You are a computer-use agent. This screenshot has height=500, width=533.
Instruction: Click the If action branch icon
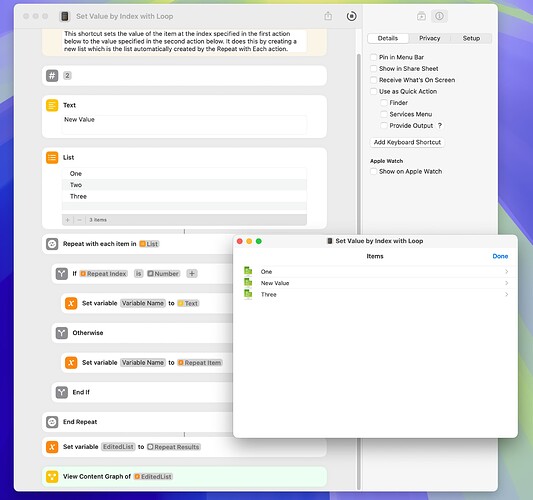coord(62,274)
